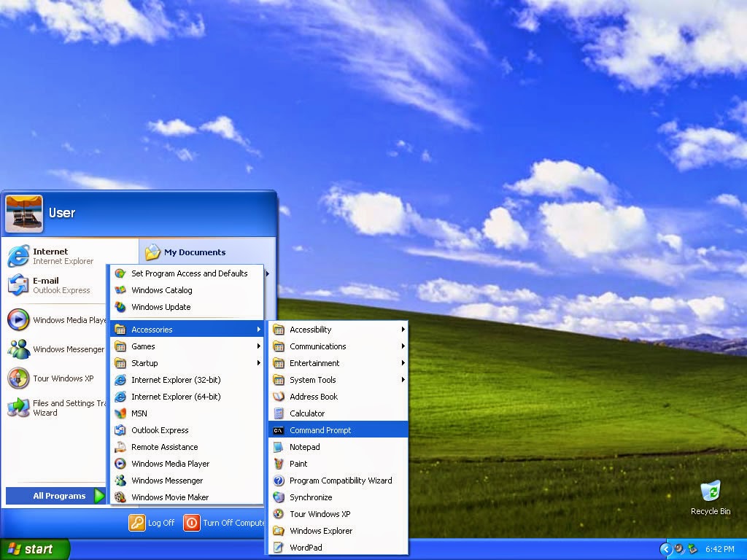747x560 pixels.
Task: Click the Windows Update icon
Action: click(x=120, y=307)
